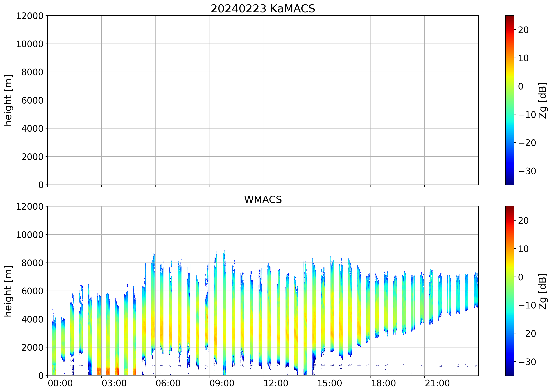This screenshot has width=552, height=392.
Task: Click the 18:00 time axis label
Action: tap(383, 383)
